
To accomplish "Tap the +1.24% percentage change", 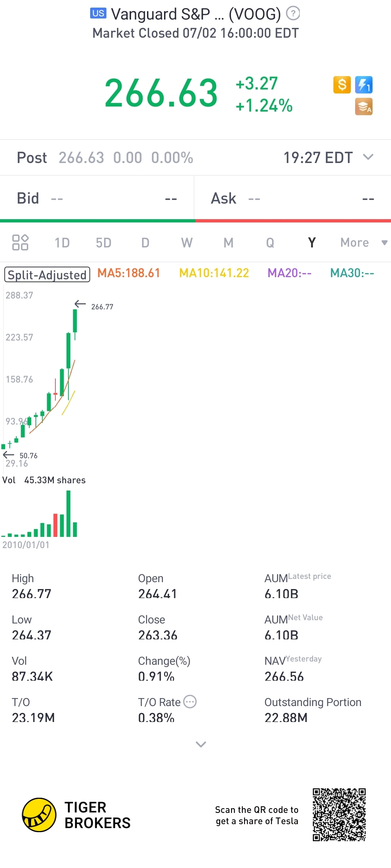I will pyautogui.click(x=264, y=106).
